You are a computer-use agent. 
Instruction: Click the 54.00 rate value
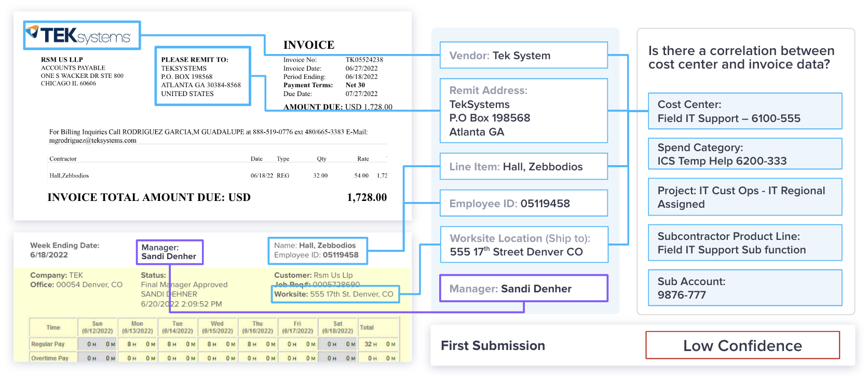[361, 176]
